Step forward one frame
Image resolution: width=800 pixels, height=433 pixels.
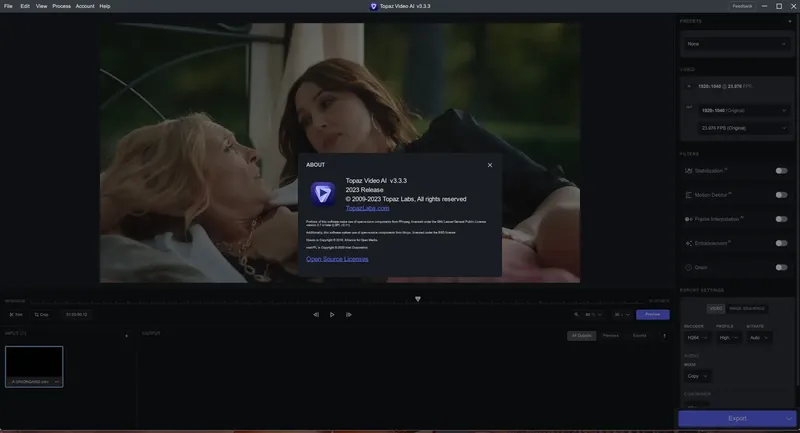[348, 315]
